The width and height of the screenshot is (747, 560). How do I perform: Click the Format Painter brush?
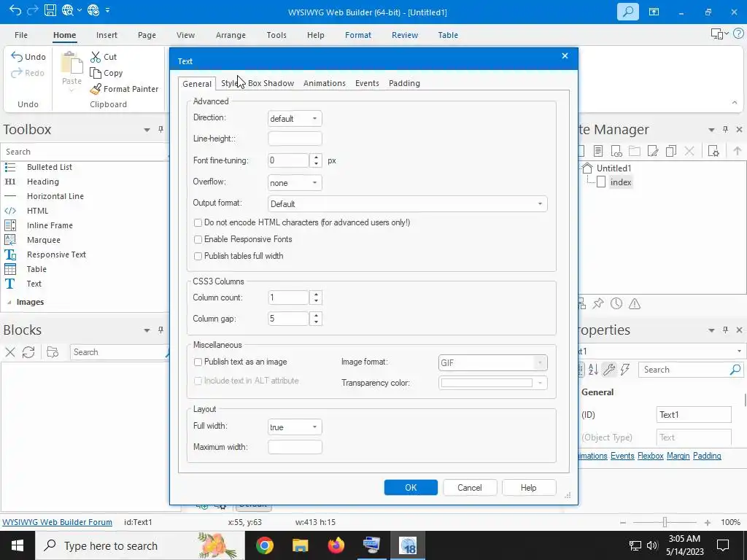click(x=124, y=89)
